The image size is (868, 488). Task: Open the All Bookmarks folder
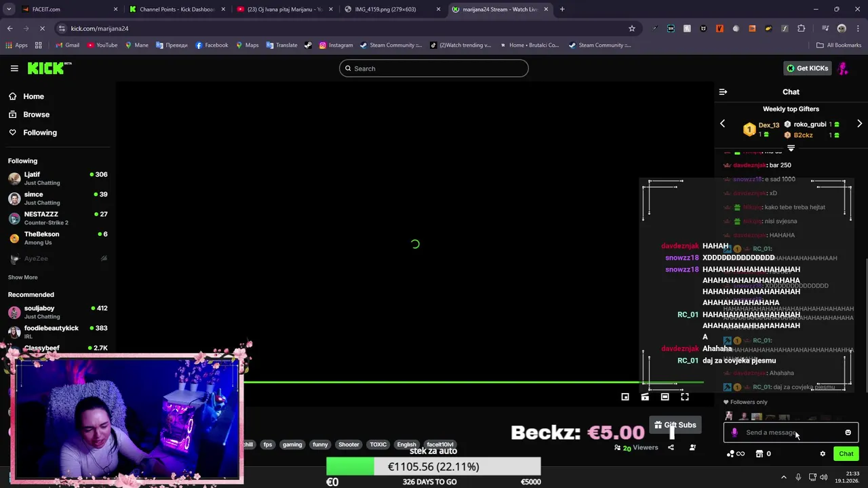pos(839,45)
